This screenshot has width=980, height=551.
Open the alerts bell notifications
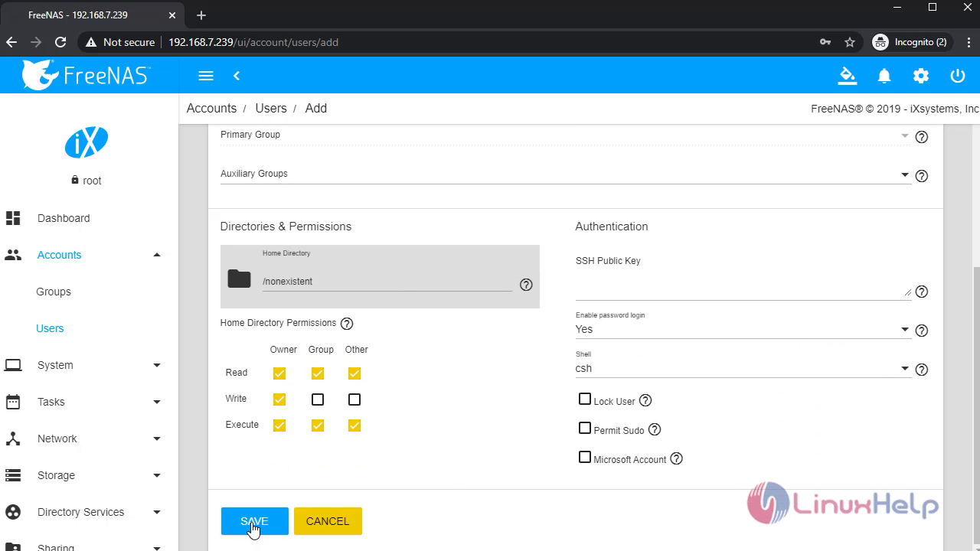tap(884, 76)
